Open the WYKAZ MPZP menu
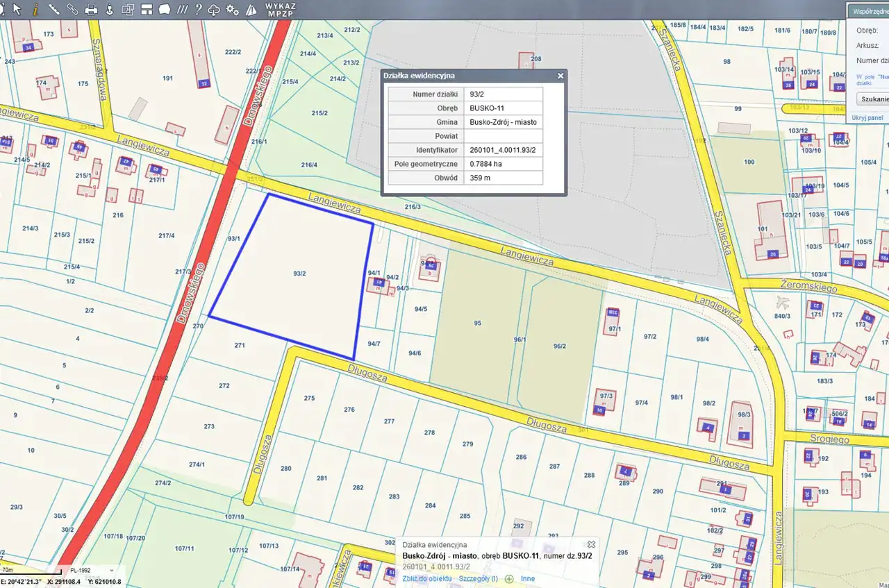This screenshot has width=889, height=588. pos(280,9)
